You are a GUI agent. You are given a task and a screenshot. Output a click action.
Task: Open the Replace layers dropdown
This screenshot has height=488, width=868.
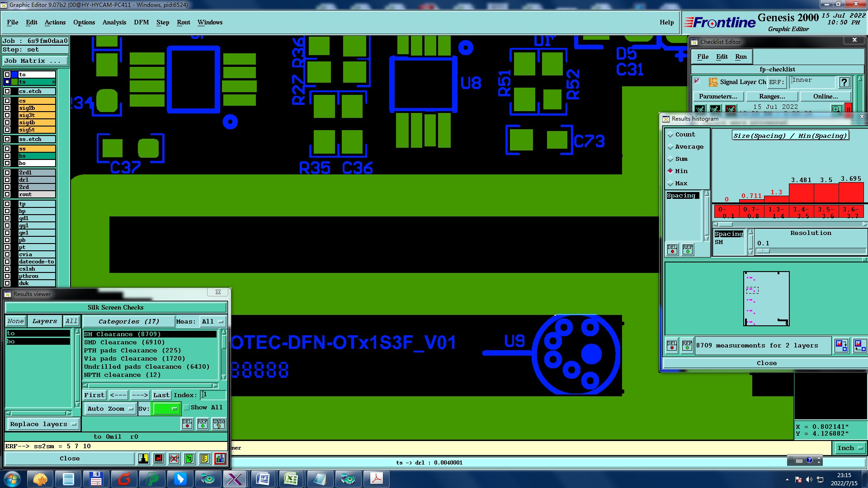pos(42,424)
